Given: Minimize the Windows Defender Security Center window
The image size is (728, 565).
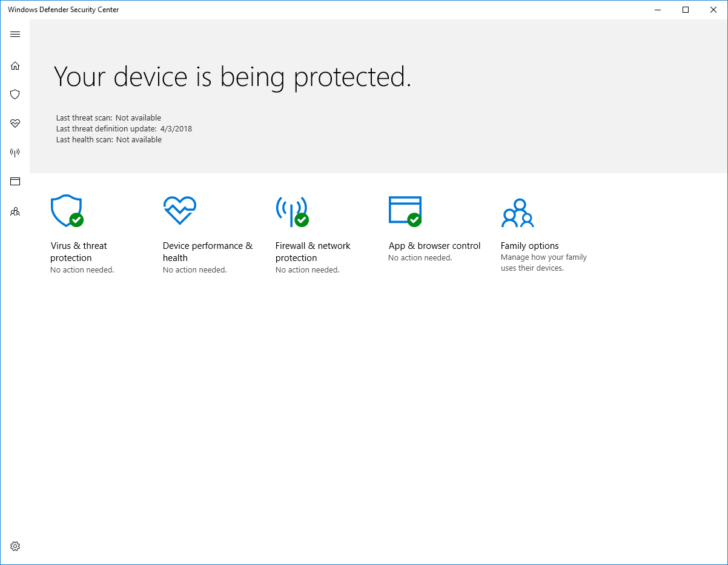Looking at the screenshot, I should tap(658, 10).
